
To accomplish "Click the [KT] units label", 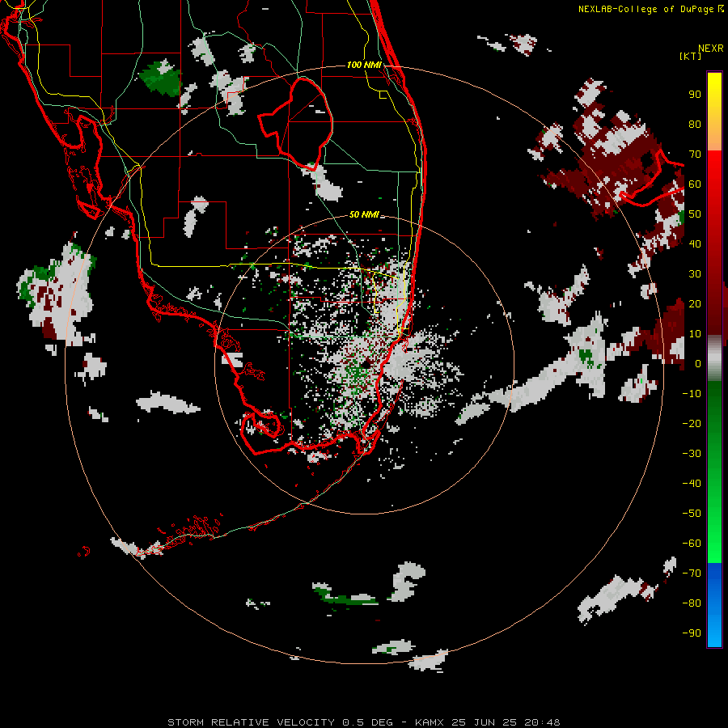I will [690, 56].
